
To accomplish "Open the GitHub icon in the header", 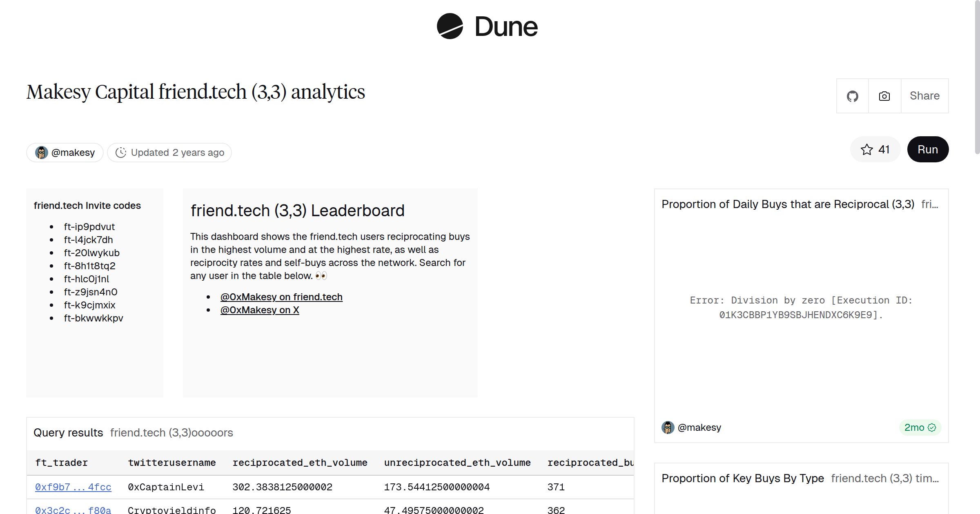I will point(853,95).
